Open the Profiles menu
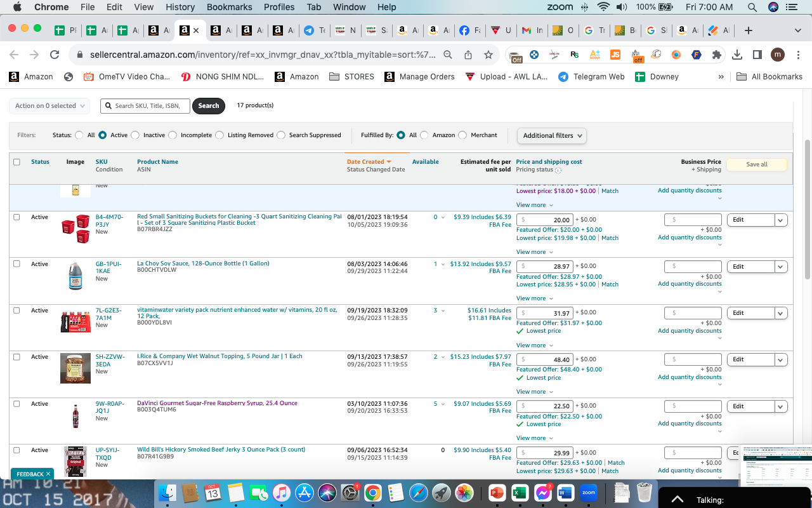The image size is (812, 508). click(279, 7)
